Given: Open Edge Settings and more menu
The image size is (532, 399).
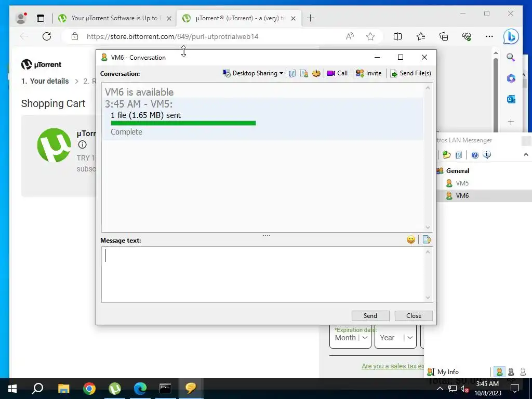Looking at the screenshot, I should pyautogui.click(x=489, y=36).
